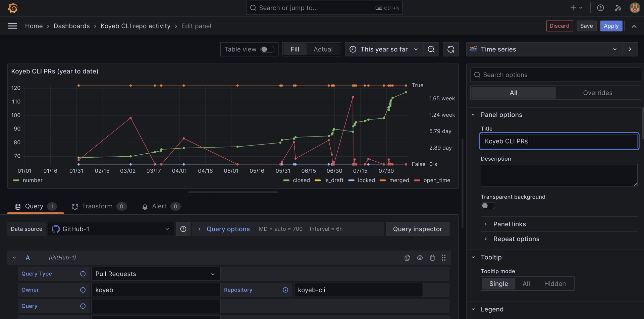Screen dimensions: 644x319
Task: Duplicate query A using the copy icon
Action: pyautogui.click(x=407, y=257)
